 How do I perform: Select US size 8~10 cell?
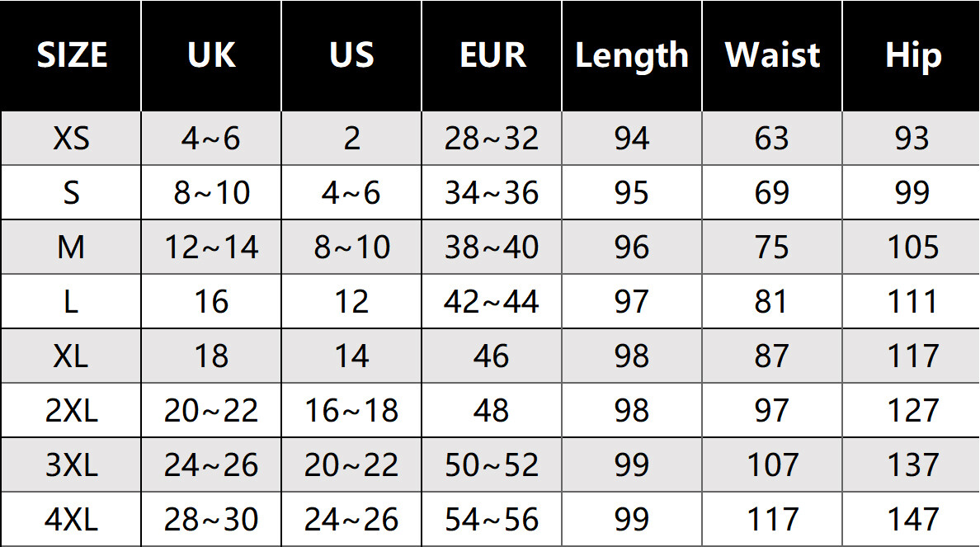(351, 248)
